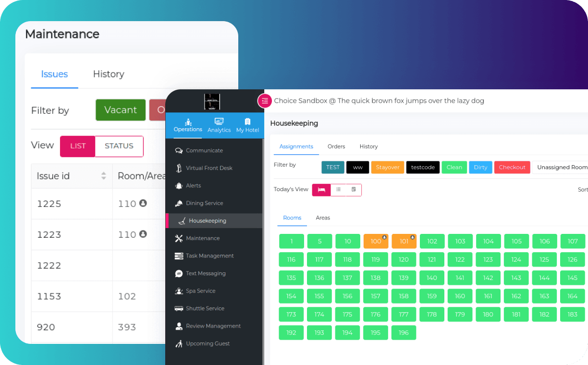Open the Operations section icon

188,122
